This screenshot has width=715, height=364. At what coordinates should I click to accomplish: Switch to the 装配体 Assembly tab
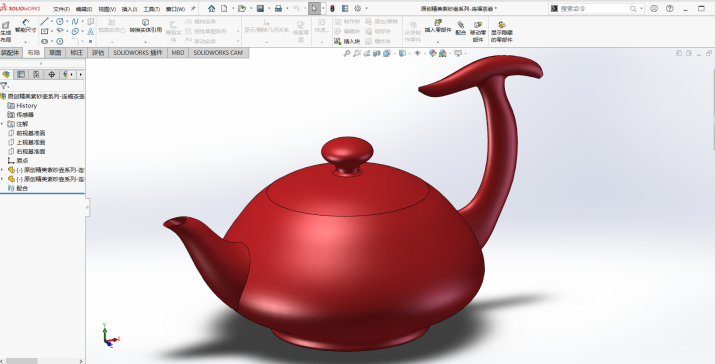10,53
